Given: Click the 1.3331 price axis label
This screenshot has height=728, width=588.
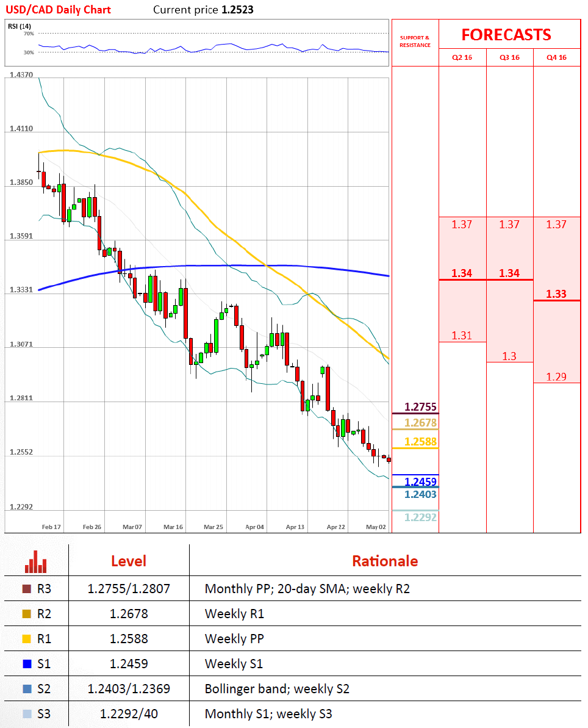Looking at the screenshot, I should (x=21, y=290).
